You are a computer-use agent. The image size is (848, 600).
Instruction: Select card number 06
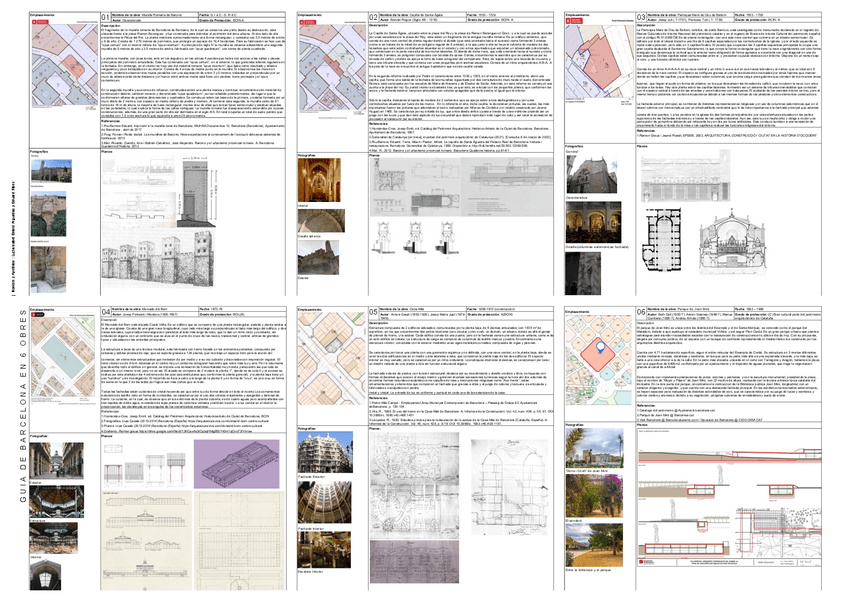[x=641, y=312]
